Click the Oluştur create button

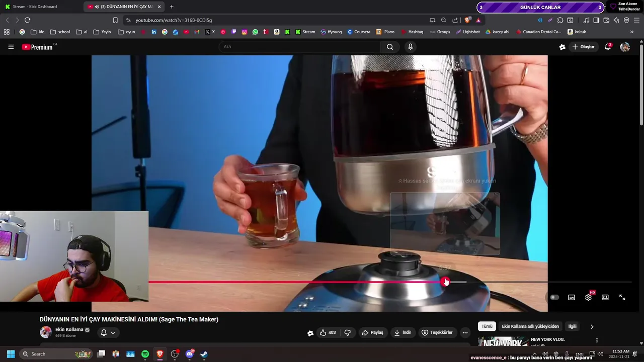tap(583, 47)
